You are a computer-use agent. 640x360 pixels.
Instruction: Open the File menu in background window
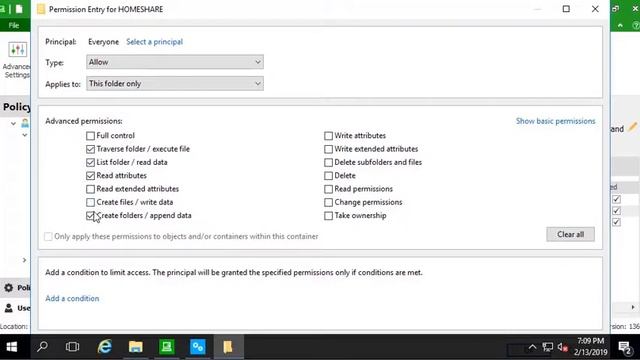[14, 25]
